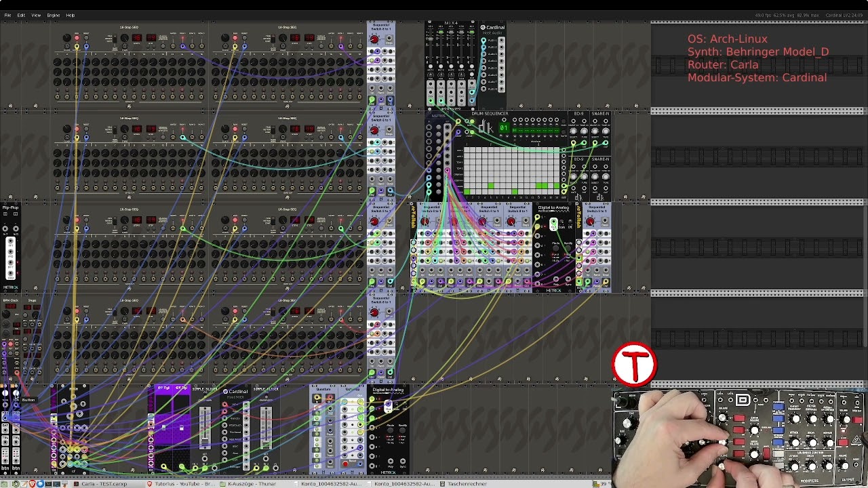Image resolution: width=868 pixels, height=488 pixels.
Task: Turn red knob of Sequential Switch right of Digital to Analog
Action: pyautogui.click(x=589, y=222)
